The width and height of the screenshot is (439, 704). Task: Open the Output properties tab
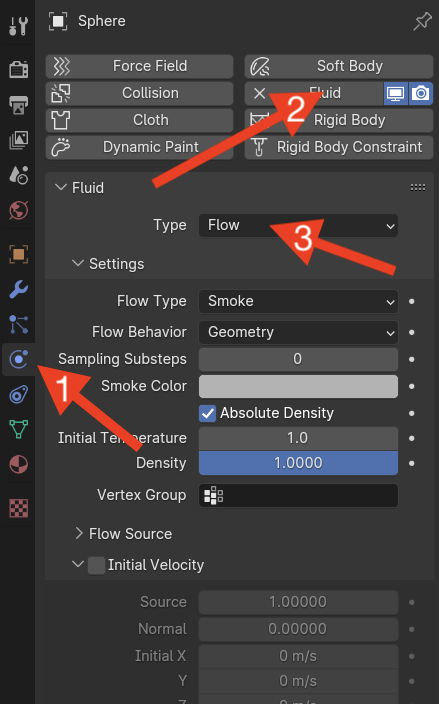coord(18,104)
